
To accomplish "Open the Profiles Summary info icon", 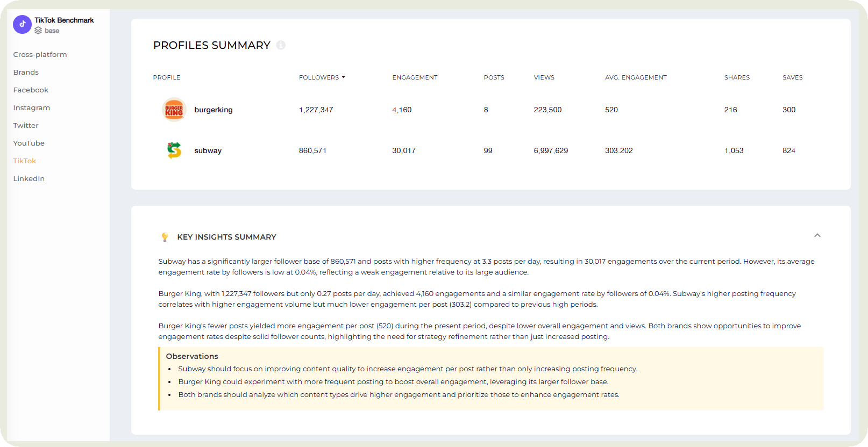I will click(x=281, y=45).
